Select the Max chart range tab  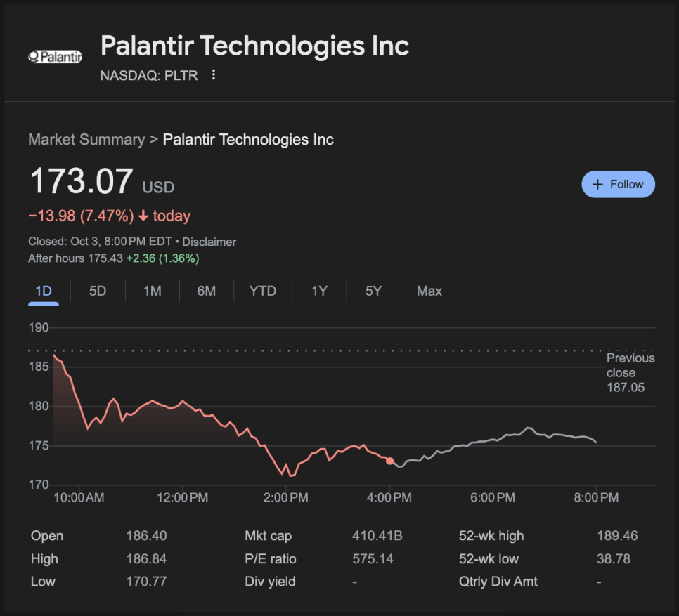pyautogui.click(x=429, y=291)
